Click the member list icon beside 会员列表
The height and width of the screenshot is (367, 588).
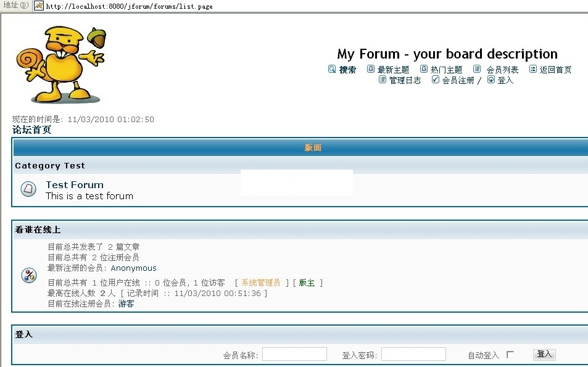pos(477,69)
